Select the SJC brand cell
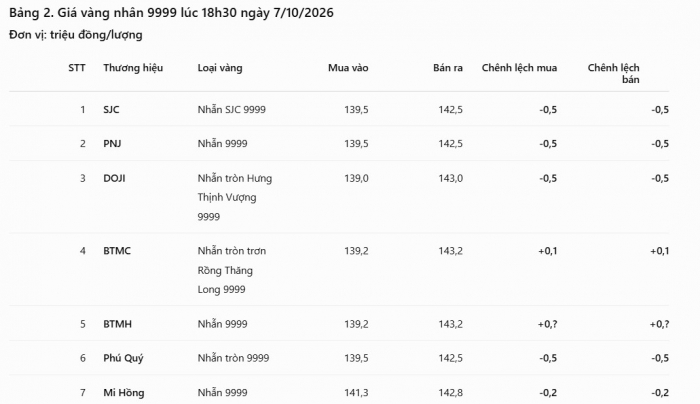The image size is (700, 404). pos(111,109)
